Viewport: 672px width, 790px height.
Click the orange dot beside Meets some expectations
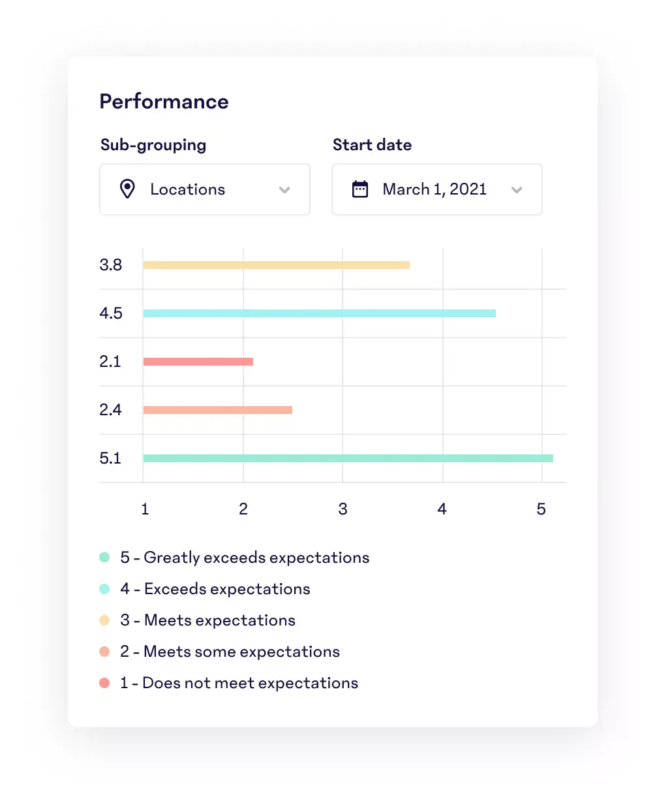pos(104,651)
